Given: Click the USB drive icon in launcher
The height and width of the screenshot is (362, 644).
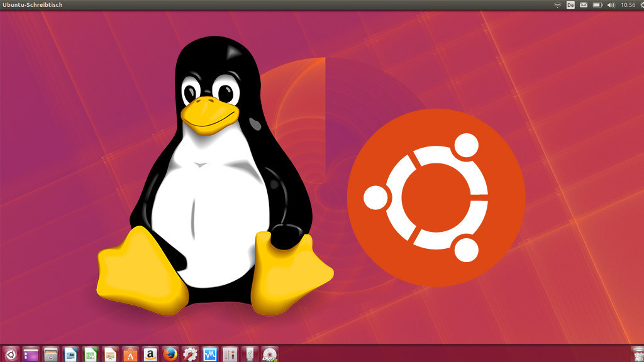Looking at the screenshot, I should 250,354.
